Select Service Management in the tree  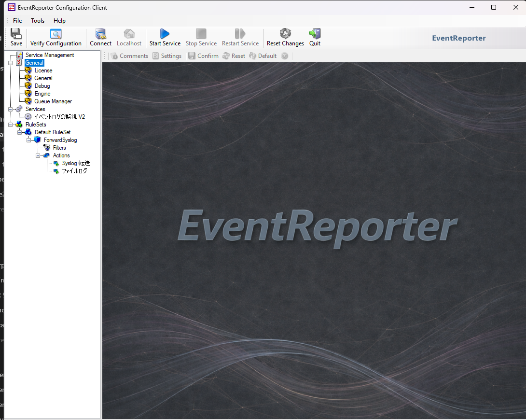[50, 55]
